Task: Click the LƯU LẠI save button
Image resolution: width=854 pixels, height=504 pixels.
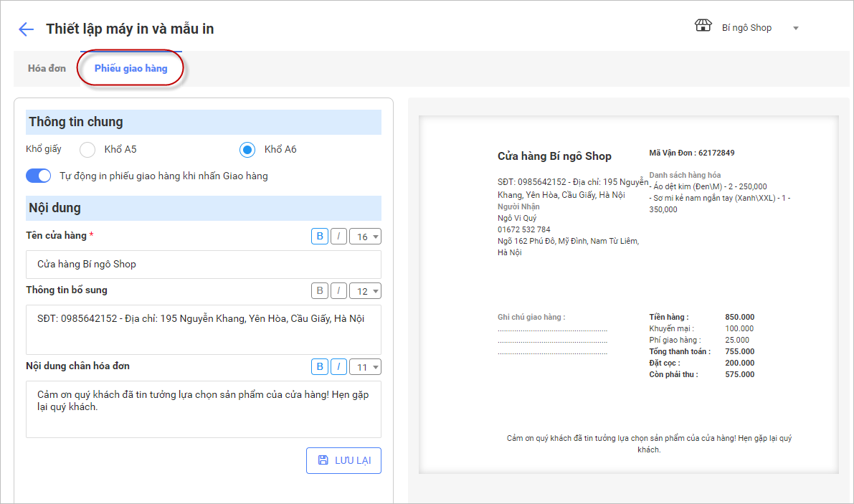Action: click(x=343, y=460)
